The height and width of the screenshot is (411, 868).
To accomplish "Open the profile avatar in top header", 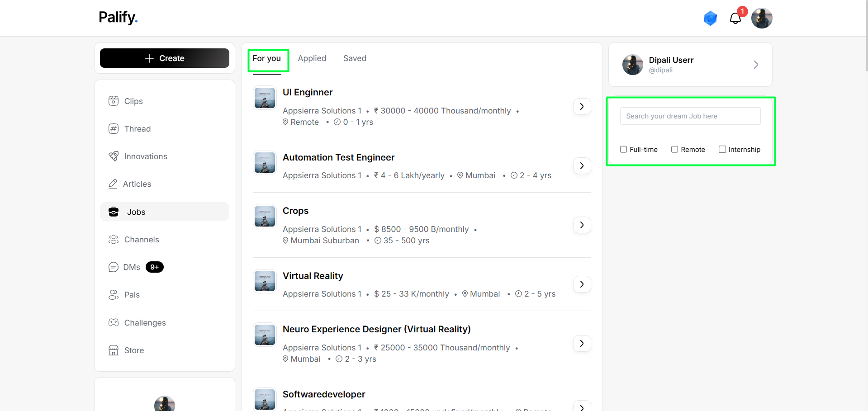I will pos(762,18).
